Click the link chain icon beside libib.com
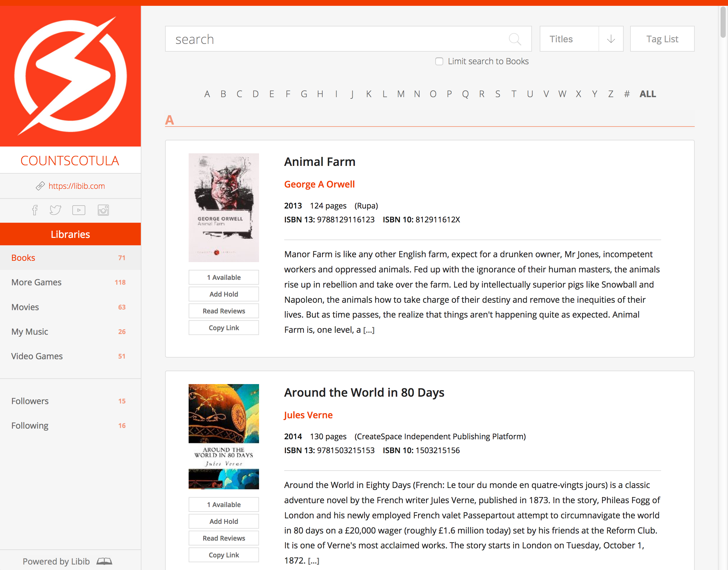 click(x=40, y=186)
